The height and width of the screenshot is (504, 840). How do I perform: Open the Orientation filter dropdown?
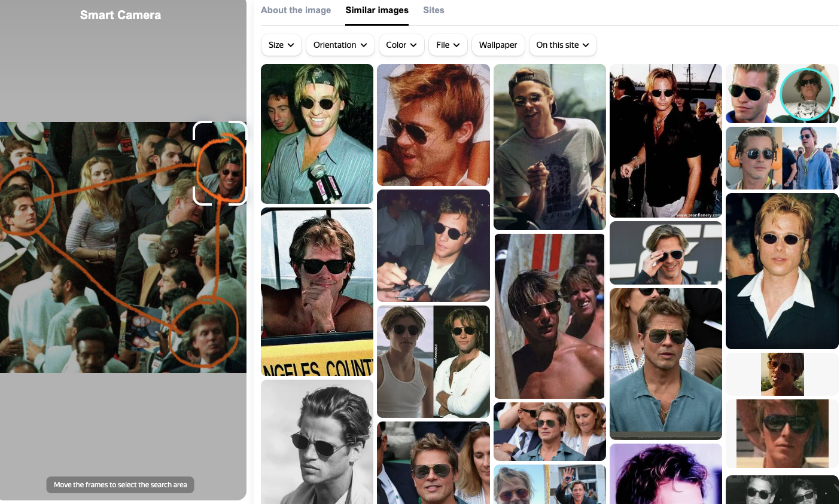coord(340,45)
